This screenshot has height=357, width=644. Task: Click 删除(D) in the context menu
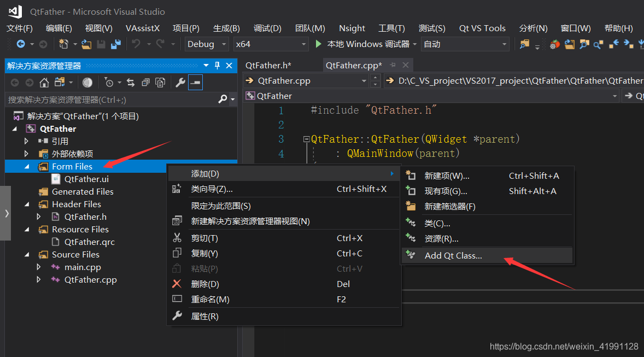tap(284, 284)
